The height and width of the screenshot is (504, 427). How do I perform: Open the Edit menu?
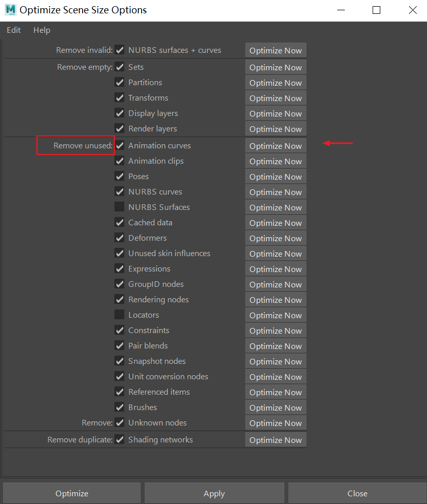[x=13, y=30]
